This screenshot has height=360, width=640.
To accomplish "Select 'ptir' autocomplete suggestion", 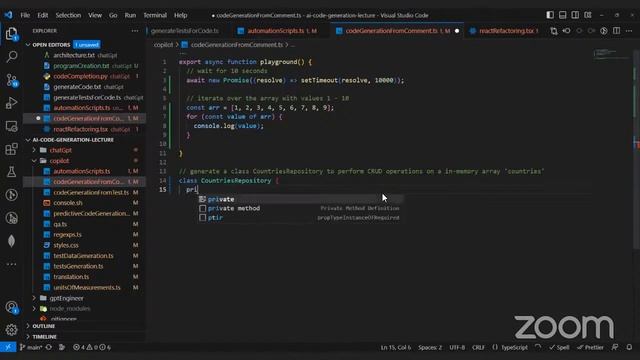I will click(300, 218).
